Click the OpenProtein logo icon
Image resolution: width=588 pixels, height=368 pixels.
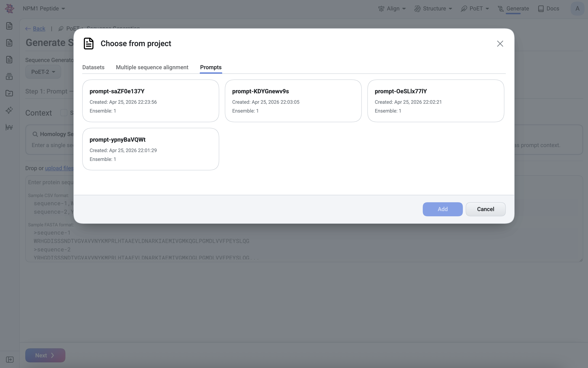pos(9,8)
